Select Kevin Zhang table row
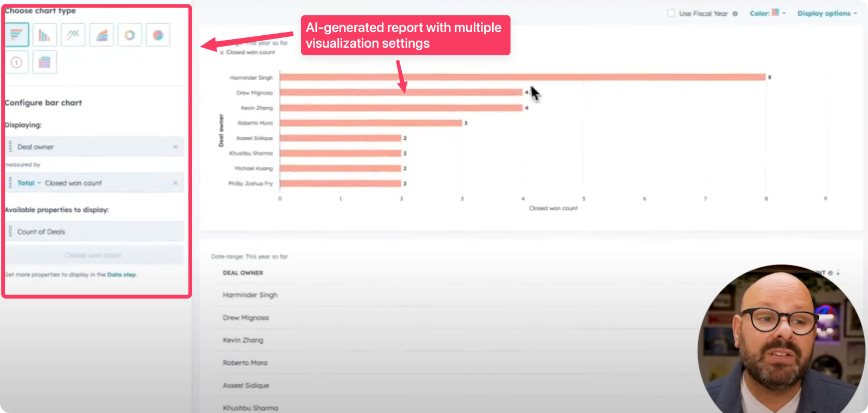Screen dimensions: 868x413 click(455, 340)
